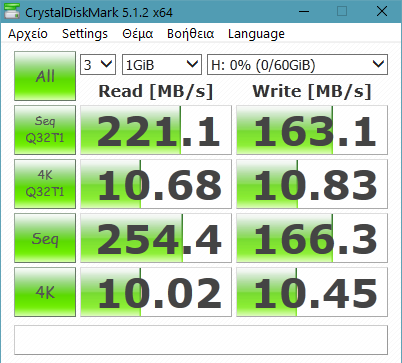
Task: Click the Seq Q32T1 write value 163.1
Action: click(312, 130)
